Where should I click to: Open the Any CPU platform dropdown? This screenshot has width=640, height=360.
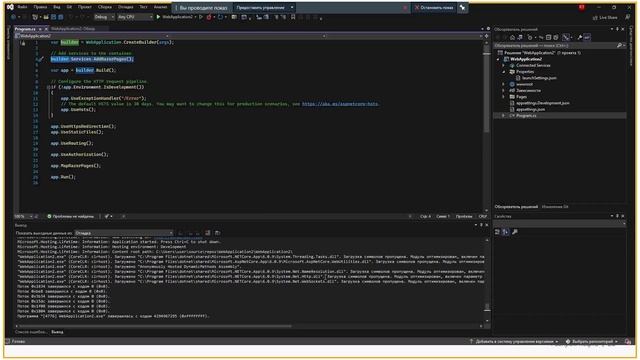(135, 17)
